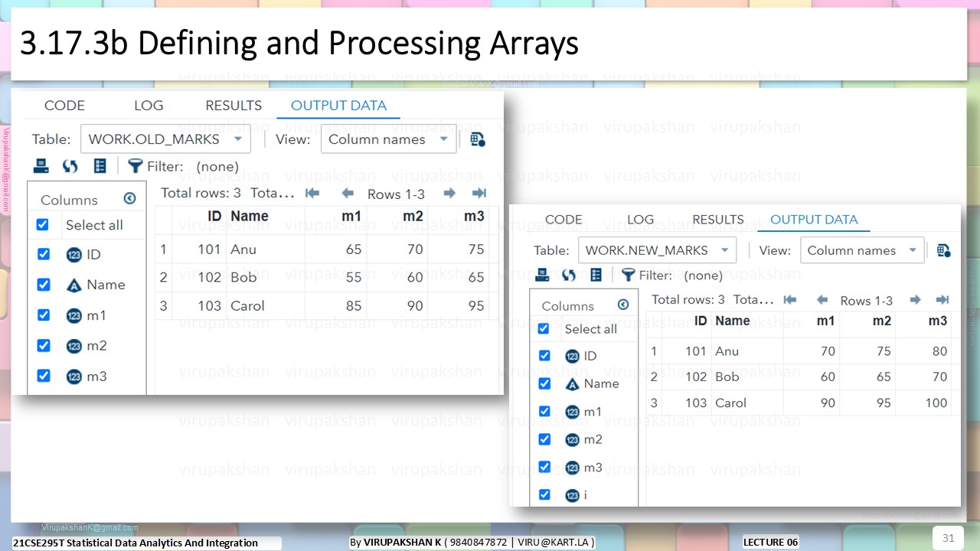The width and height of the screenshot is (980, 551).
Task: Toggle the Name column checkbox in OLD_MARKS
Action: click(x=44, y=285)
